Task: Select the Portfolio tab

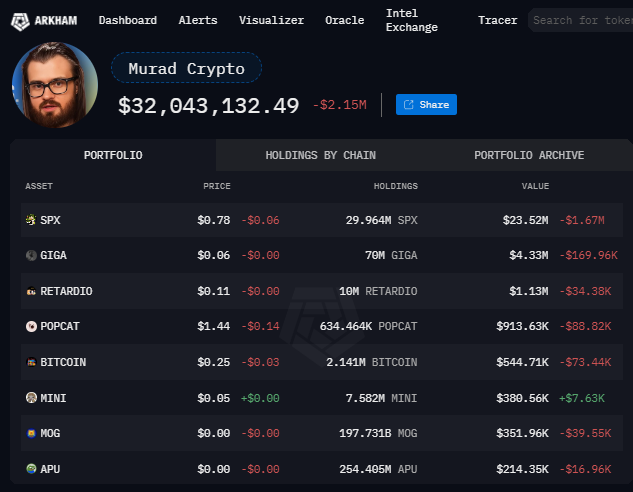Action: point(113,155)
